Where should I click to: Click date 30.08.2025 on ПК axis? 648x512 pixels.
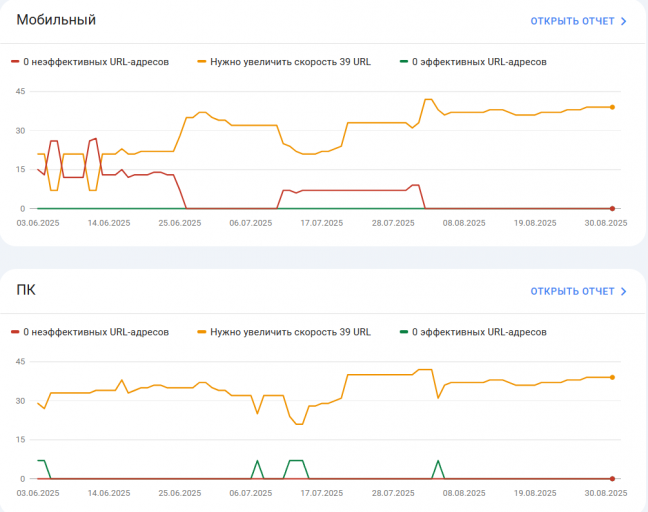(606, 493)
